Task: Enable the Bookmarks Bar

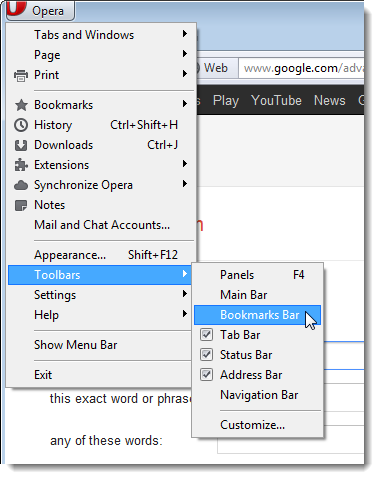Action: pyautogui.click(x=257, y=315)
